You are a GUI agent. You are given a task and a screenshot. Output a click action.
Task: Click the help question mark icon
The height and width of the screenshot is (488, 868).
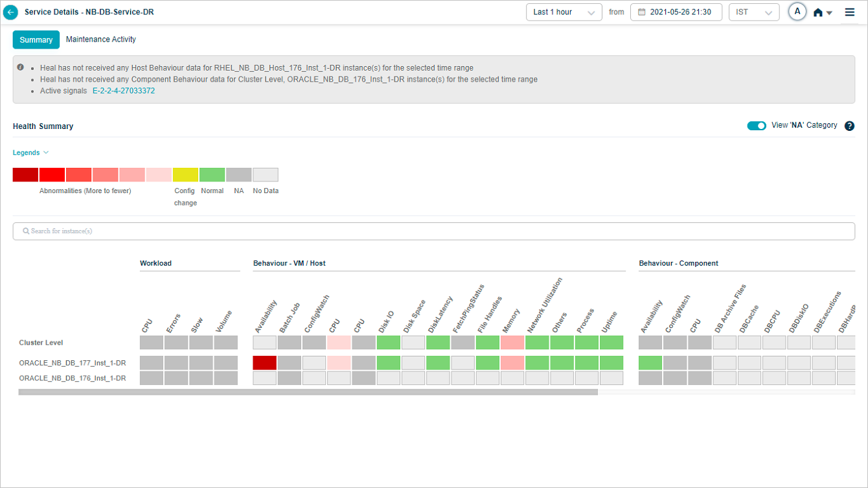850,126
